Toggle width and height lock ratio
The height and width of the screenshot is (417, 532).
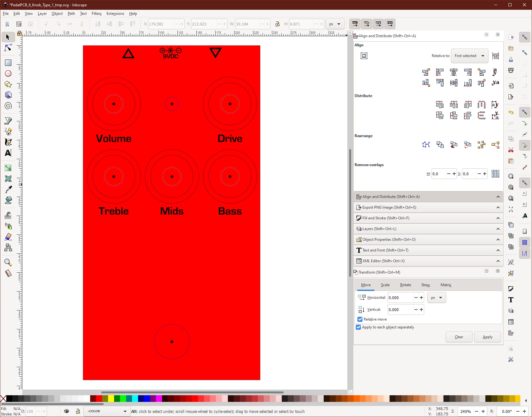coord(277,24)
